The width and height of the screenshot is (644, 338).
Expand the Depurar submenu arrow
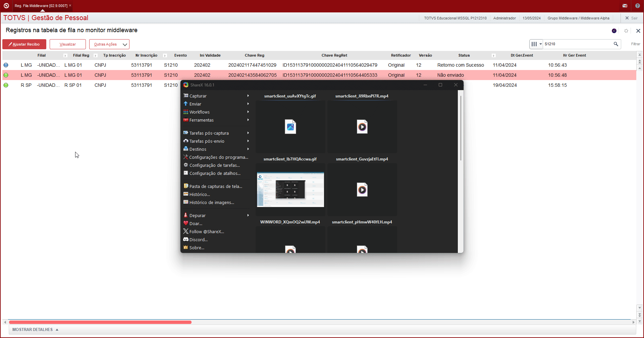(x=248, y=215)
